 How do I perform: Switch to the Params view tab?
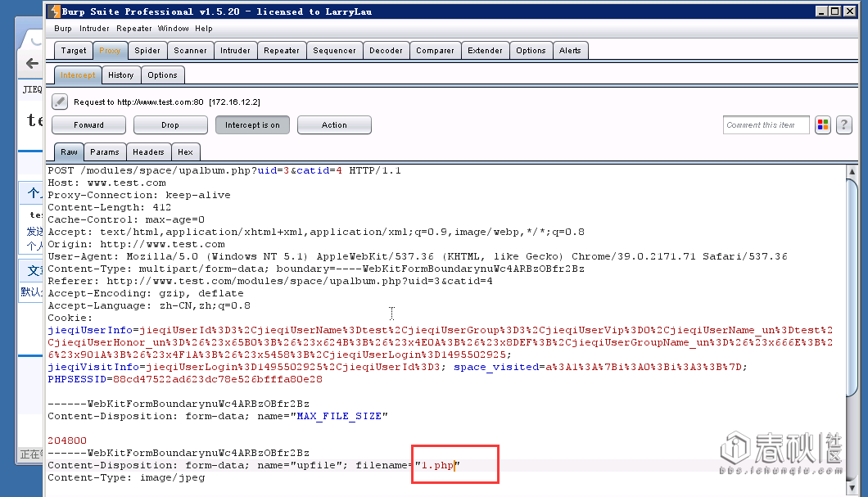(x=105, y=151)
